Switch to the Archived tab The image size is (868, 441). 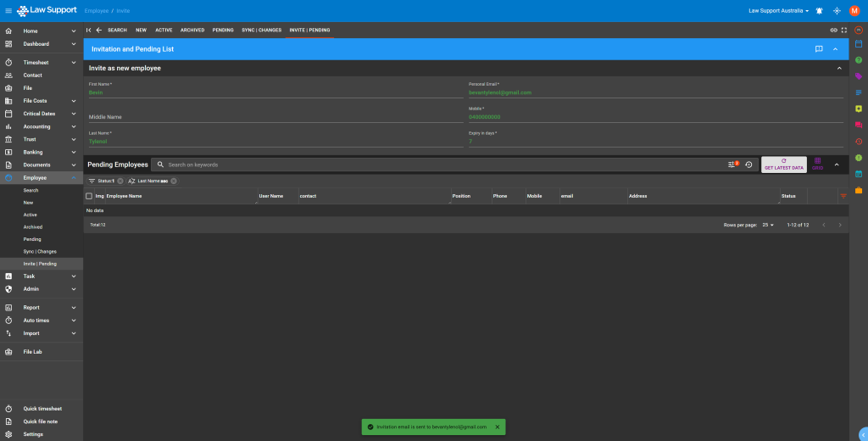click(x=192, y=30)
